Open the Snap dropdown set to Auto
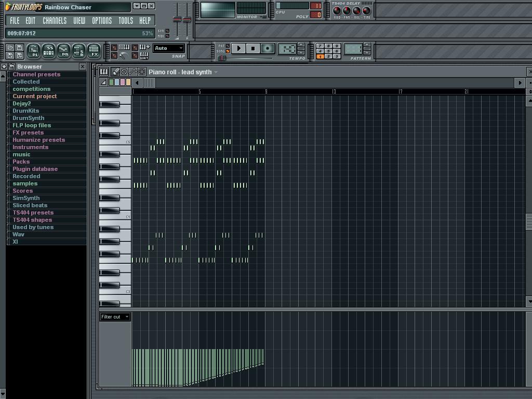 [169, 48]
